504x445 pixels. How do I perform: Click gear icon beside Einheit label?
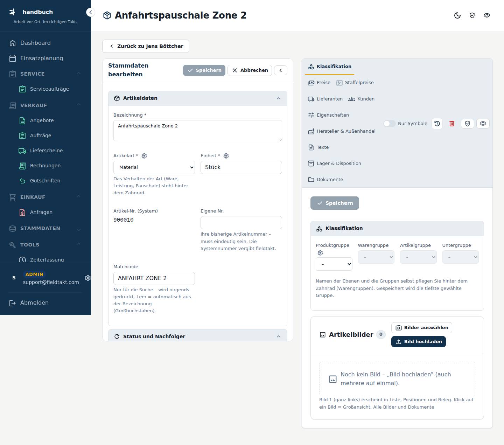[226, 156]
